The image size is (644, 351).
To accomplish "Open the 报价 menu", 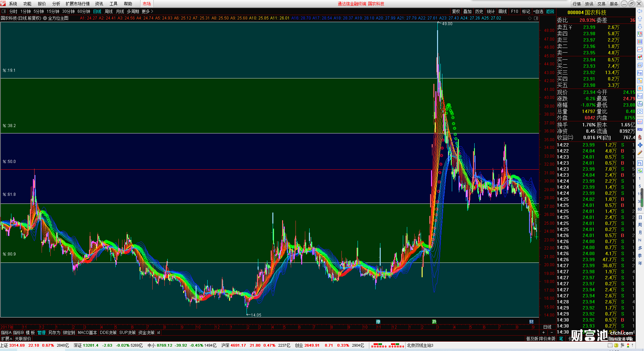I will [42, 4].
